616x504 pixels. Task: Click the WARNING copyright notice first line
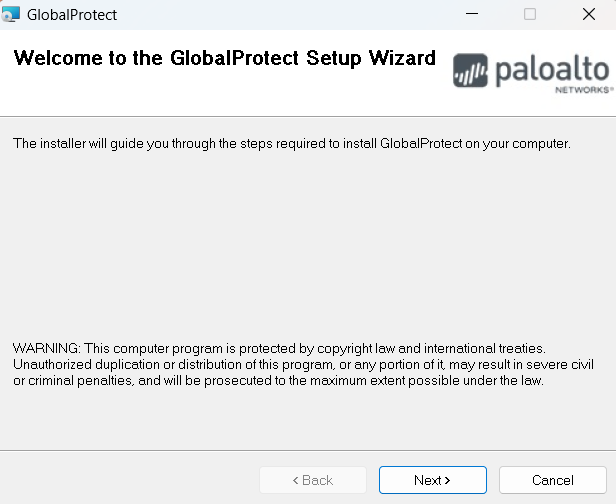[x=279, y=348]
